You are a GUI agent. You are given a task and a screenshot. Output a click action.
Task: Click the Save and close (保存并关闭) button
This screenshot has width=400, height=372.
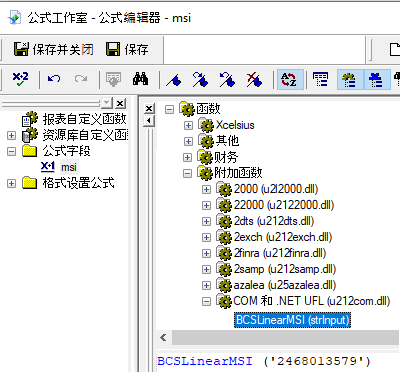tap(54, 49)
